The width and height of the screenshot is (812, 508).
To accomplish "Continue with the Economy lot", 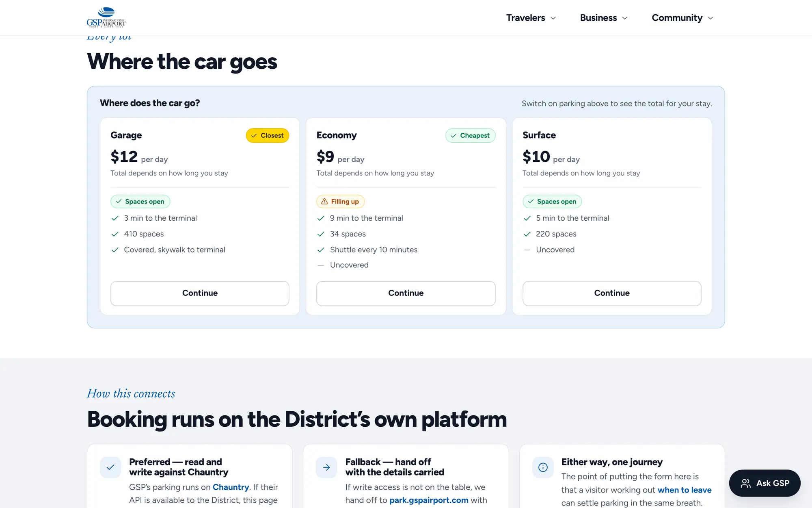I will 406,293.
